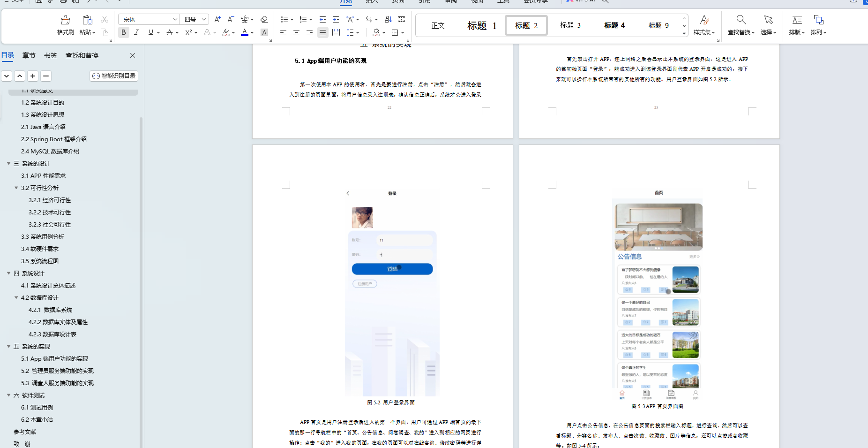Switch to the 书签 navigation tab
This screenshot has height=448, width=868.
[x=51, y=55]
